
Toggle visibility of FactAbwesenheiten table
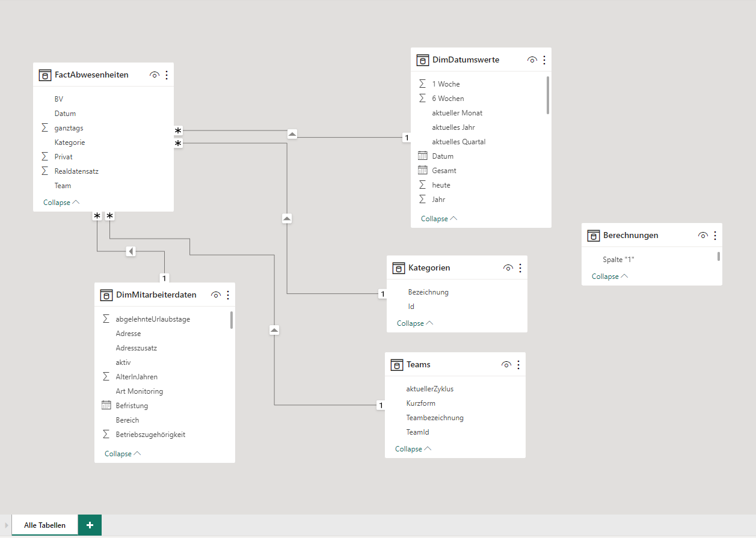[155, 75]
